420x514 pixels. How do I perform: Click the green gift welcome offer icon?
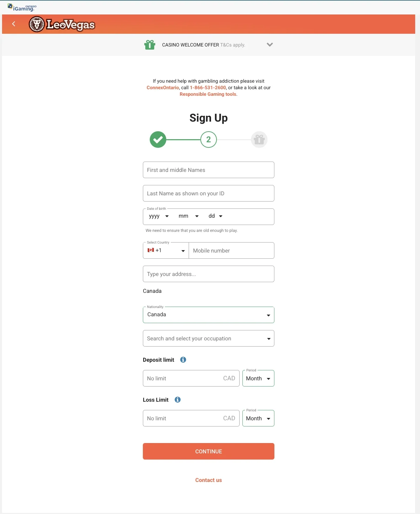[x=150, y=45]
